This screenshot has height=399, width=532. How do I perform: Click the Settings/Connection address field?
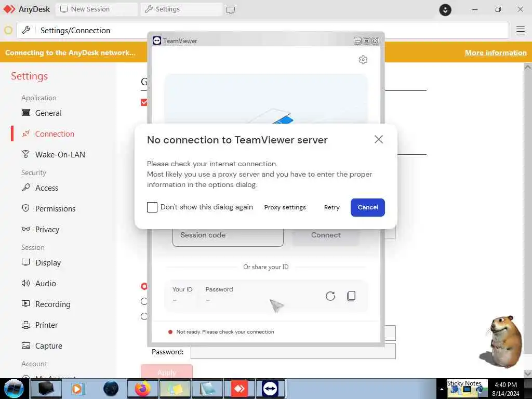click(x=263, y=30)
